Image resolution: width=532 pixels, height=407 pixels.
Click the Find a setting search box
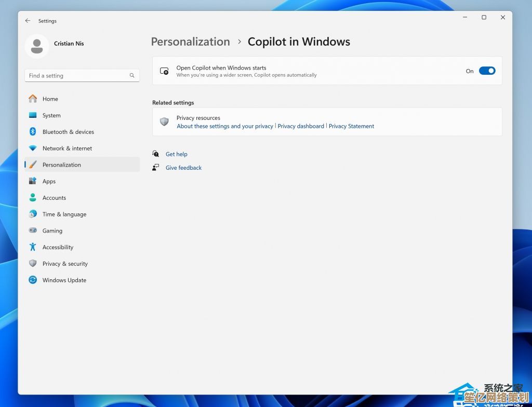pos(82,76)
